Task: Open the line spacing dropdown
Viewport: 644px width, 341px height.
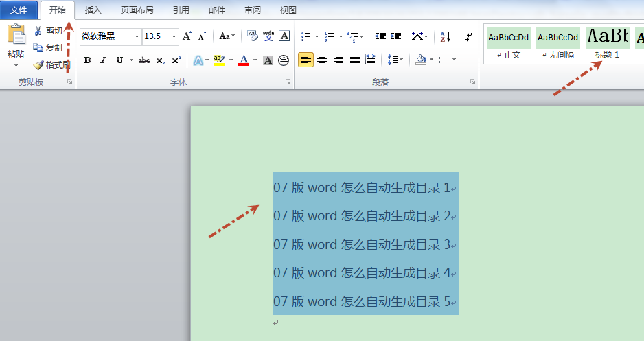Action: pyautogui.click(x=395, y=60)
